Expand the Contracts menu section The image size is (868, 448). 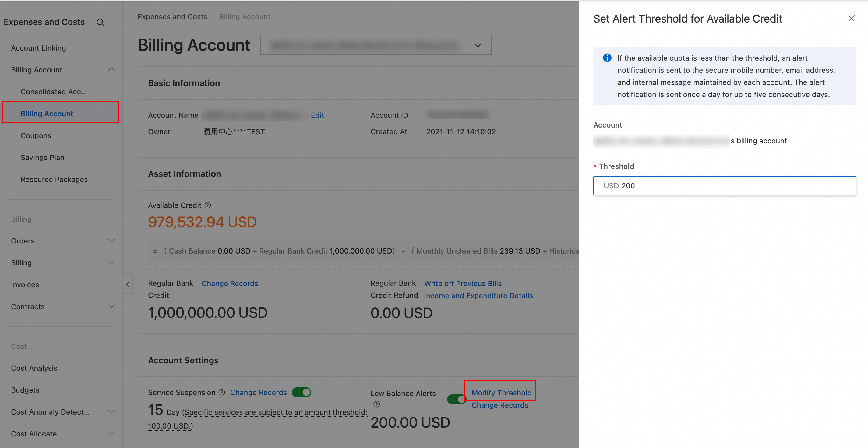tap(111, 306)
